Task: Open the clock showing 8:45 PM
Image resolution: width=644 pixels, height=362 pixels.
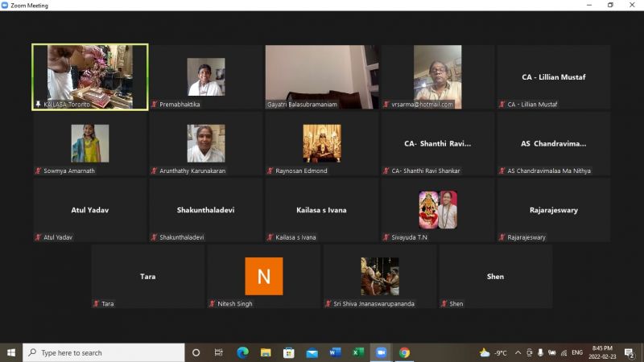Action: coord(602,352)
